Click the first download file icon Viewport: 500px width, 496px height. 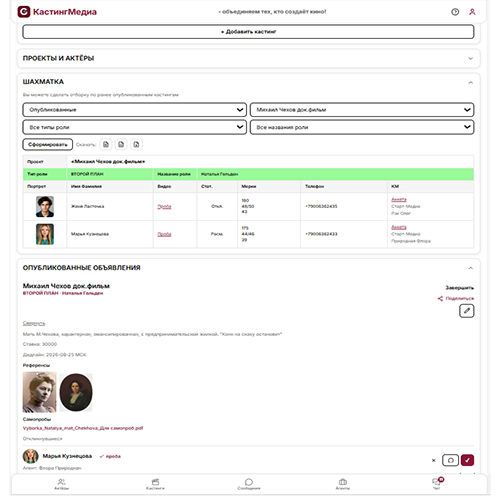tap(106, 144)
